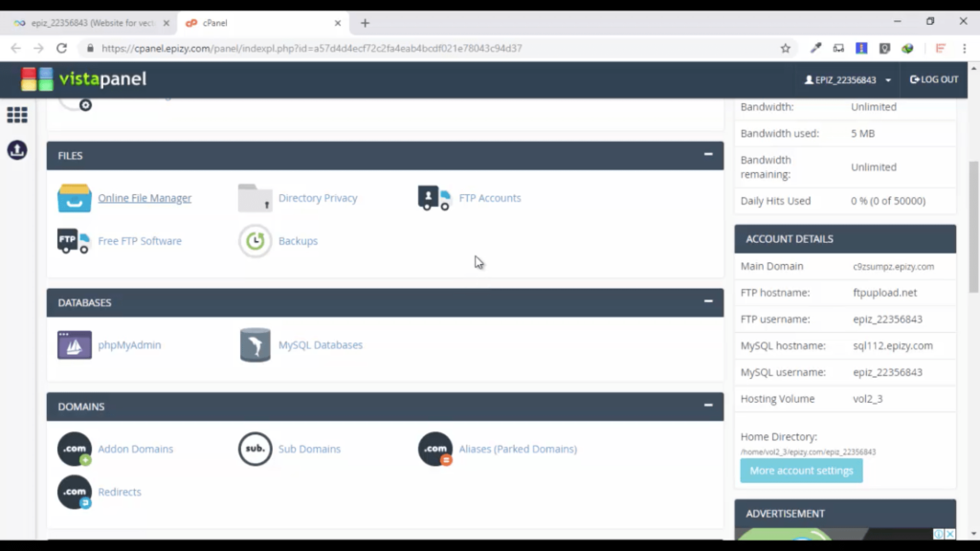Go forward in browser history
980x551 pixels.
38,48
